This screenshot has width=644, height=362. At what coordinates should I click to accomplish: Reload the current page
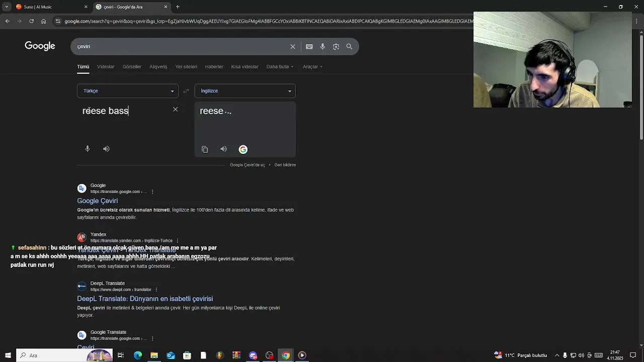(31, 21)
